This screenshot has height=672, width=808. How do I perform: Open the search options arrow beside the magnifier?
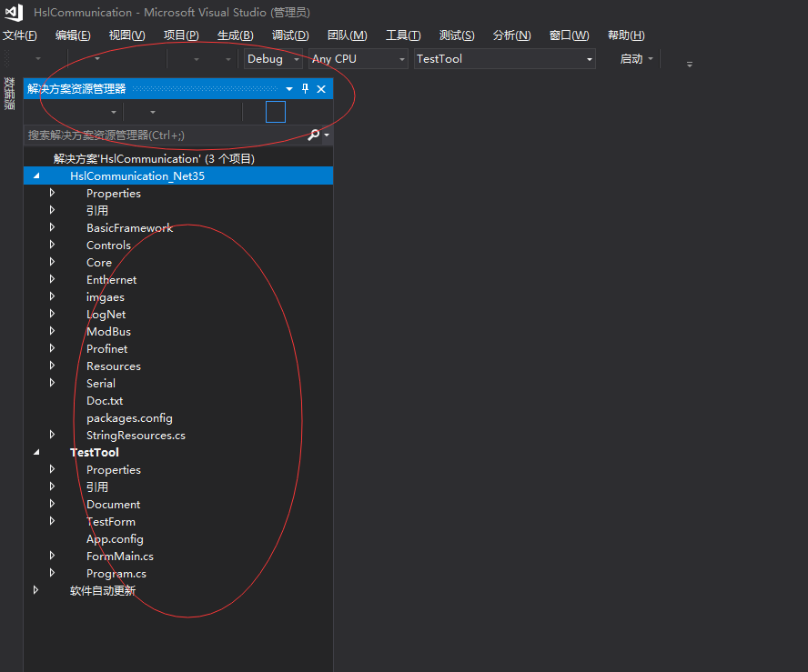tap(327, 135)
